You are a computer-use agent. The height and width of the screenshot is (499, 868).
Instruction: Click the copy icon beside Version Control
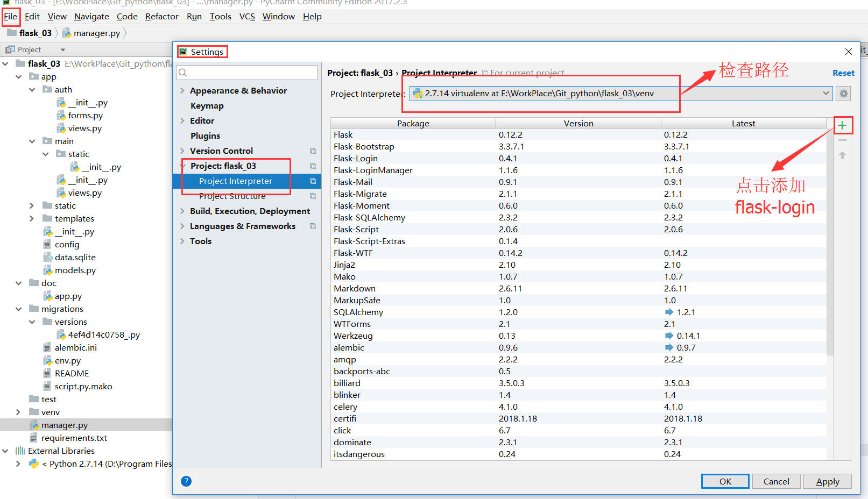point(313,151)
